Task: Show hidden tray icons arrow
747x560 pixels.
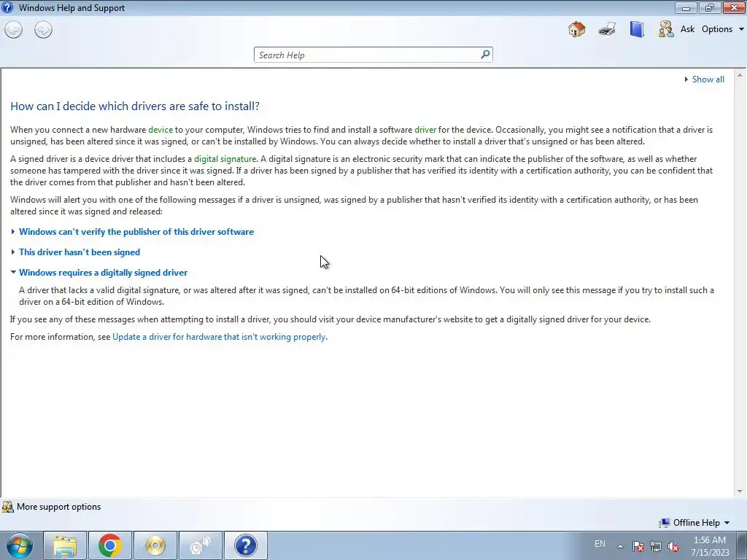Action: (x=620, y=546)
